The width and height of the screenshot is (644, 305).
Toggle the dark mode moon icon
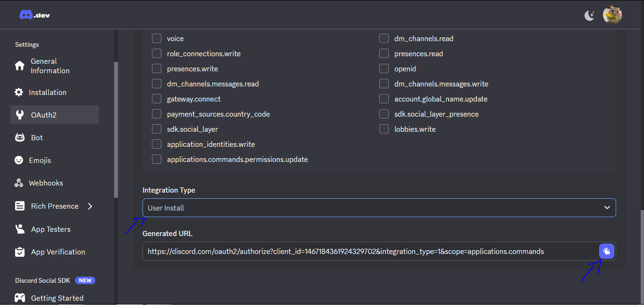coord(589,15)
